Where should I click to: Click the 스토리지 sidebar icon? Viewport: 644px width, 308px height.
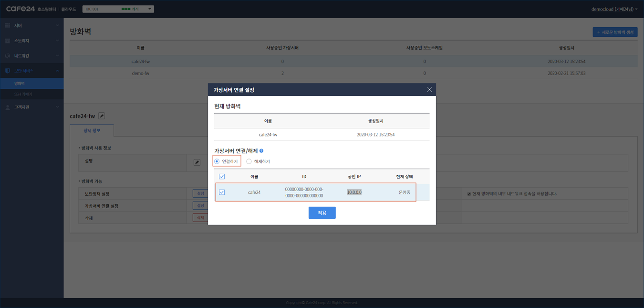pyautogui.click(x=8, y=41)
